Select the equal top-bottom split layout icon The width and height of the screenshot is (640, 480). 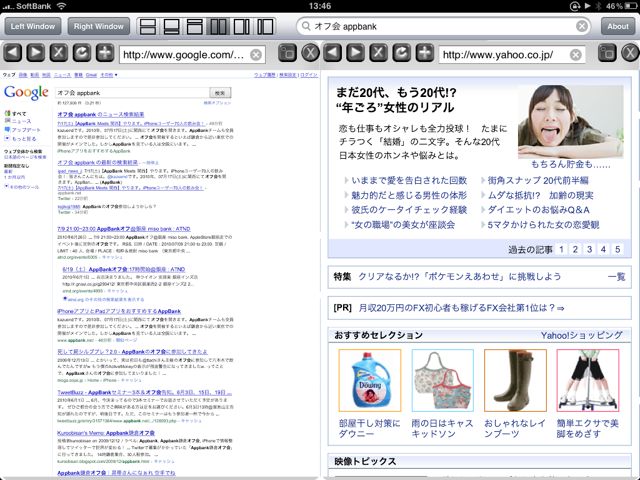point(148,27)
